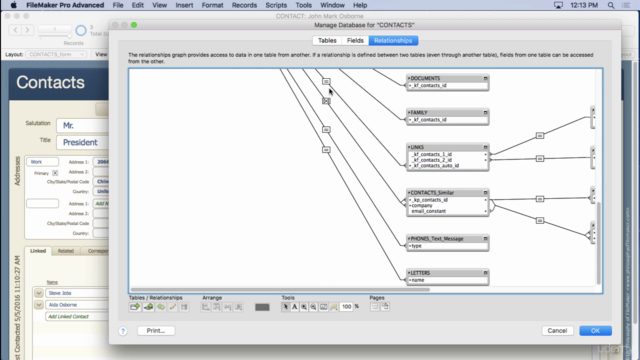Open the Format menu

[x=212, y=5]
